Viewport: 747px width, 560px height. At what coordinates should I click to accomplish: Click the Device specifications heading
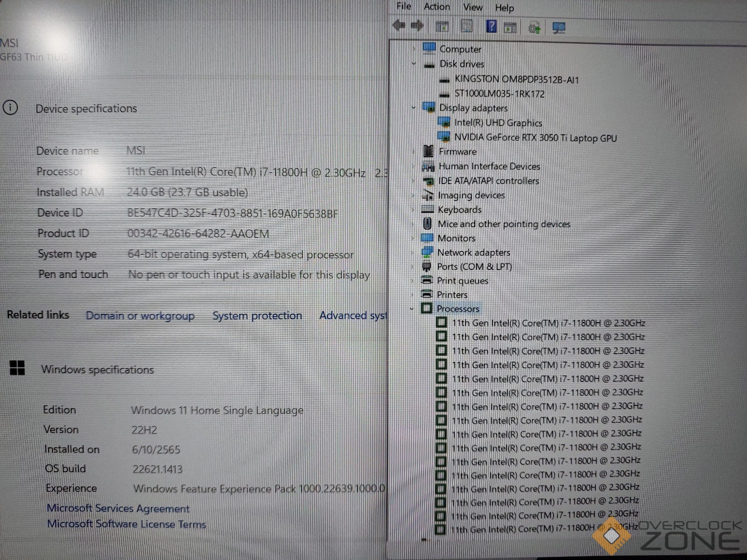pyautogui.click(x=86, y=108)
